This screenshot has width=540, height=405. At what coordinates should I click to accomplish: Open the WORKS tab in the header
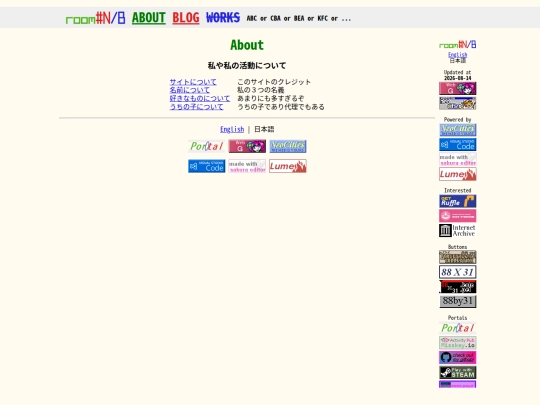pyautogui.click(x=223, y=18)
